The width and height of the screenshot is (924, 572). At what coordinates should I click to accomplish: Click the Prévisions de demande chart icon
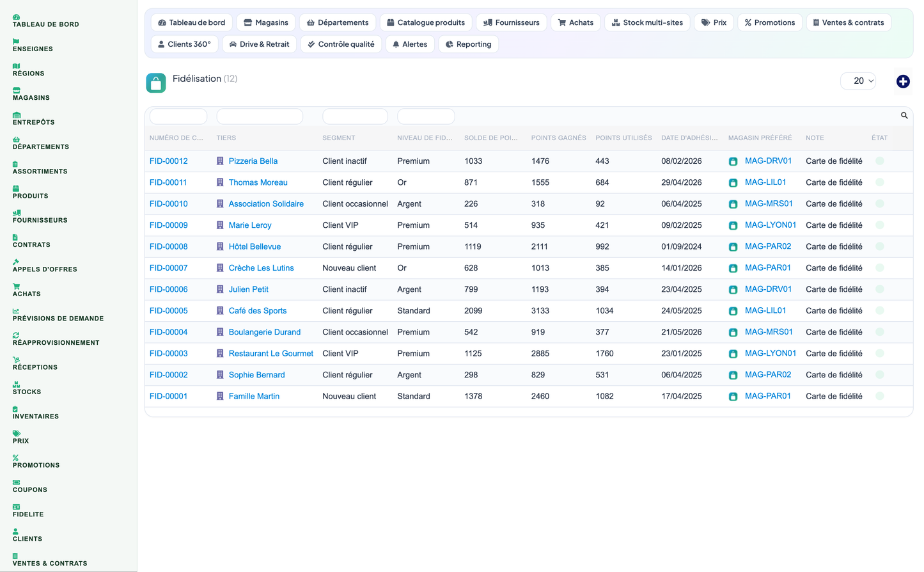pos(16,311)
